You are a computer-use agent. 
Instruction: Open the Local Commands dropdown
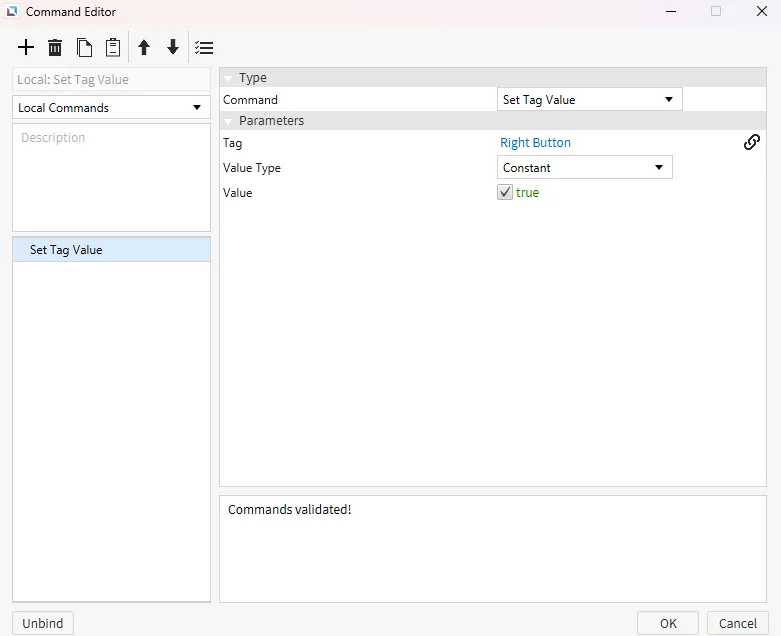[x=111, y=108]
